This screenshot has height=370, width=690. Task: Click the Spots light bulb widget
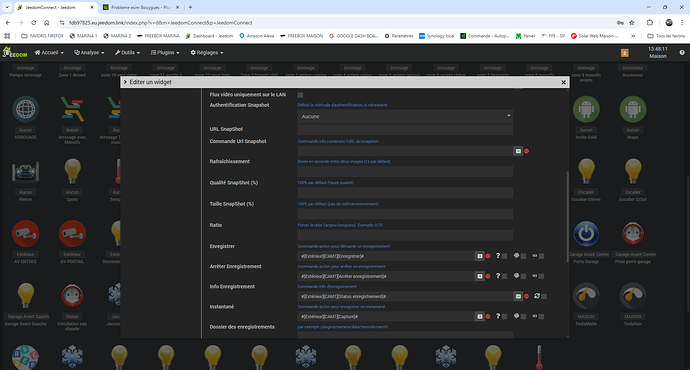pyautogui.click(x=72, y=171)
